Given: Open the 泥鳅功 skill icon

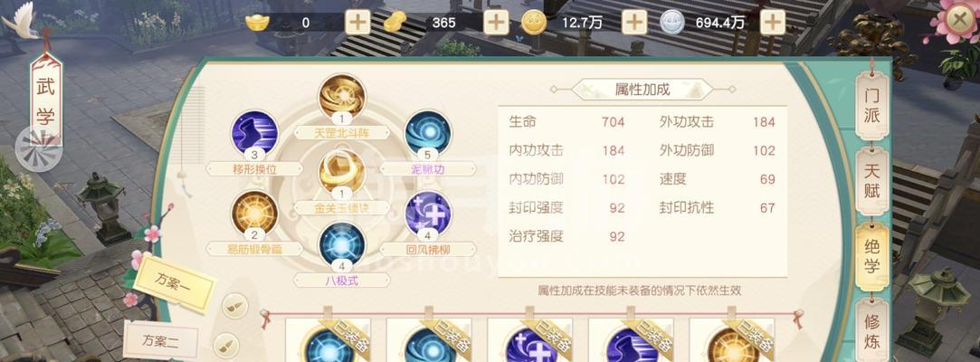Looking at the screenshot, I should 427,132.
